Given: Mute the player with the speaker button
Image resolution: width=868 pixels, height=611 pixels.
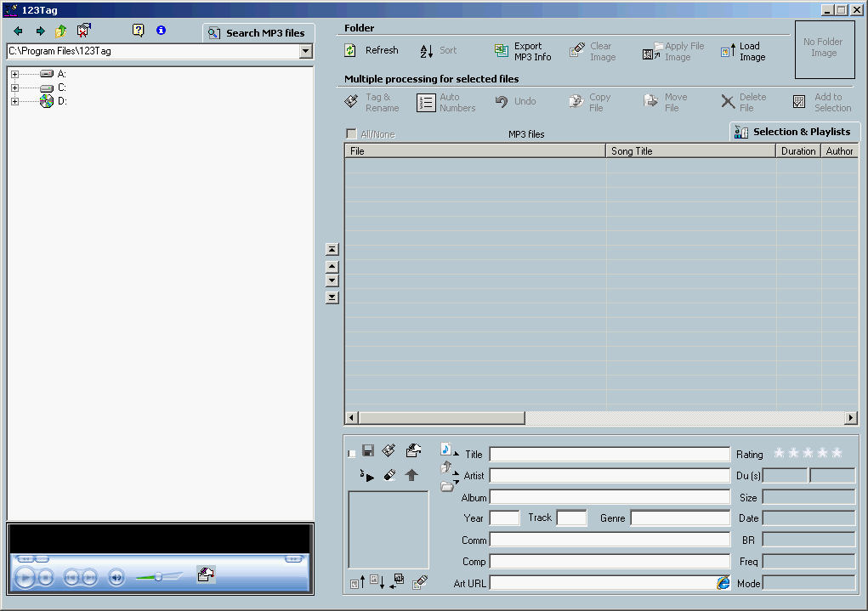Looking at the screenshot, I should coord(116,578).
